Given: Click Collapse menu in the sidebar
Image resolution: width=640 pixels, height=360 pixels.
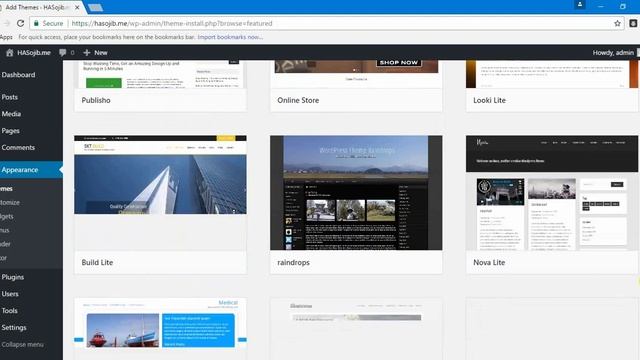Looking at the screenshot, I should click(22, 344).
